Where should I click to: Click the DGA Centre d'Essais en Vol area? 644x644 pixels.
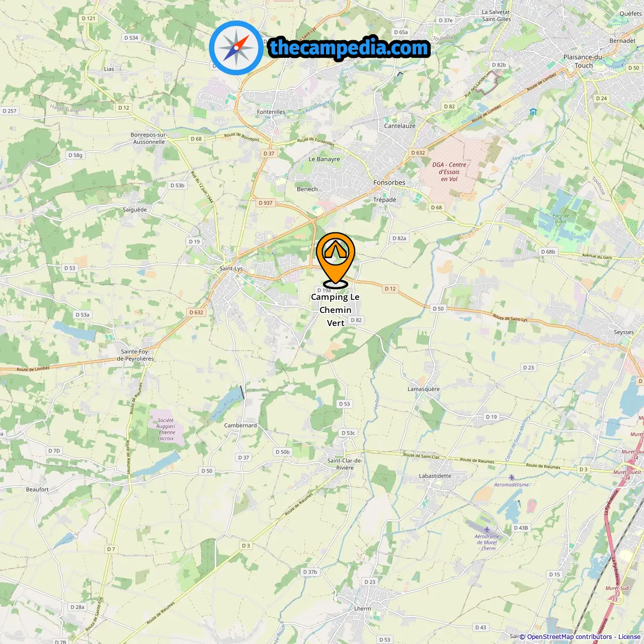[x=449, y=172]
